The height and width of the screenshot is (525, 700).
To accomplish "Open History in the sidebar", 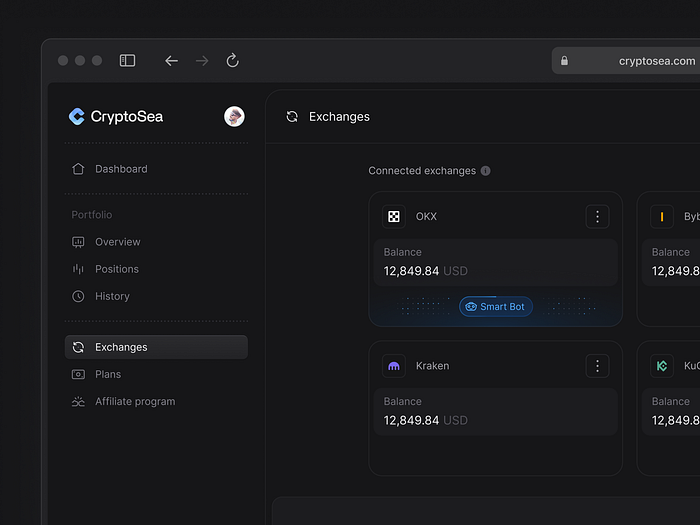I will click(156, 296).
